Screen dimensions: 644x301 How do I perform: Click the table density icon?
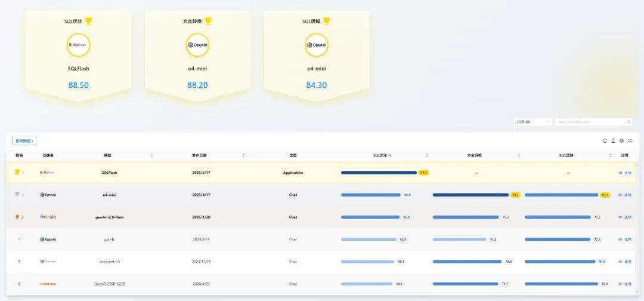click(x=613, y=140)
